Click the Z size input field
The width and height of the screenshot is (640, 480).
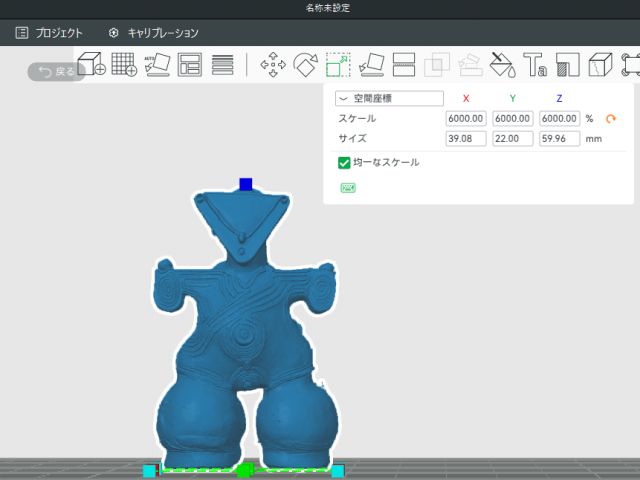(559, 139)
